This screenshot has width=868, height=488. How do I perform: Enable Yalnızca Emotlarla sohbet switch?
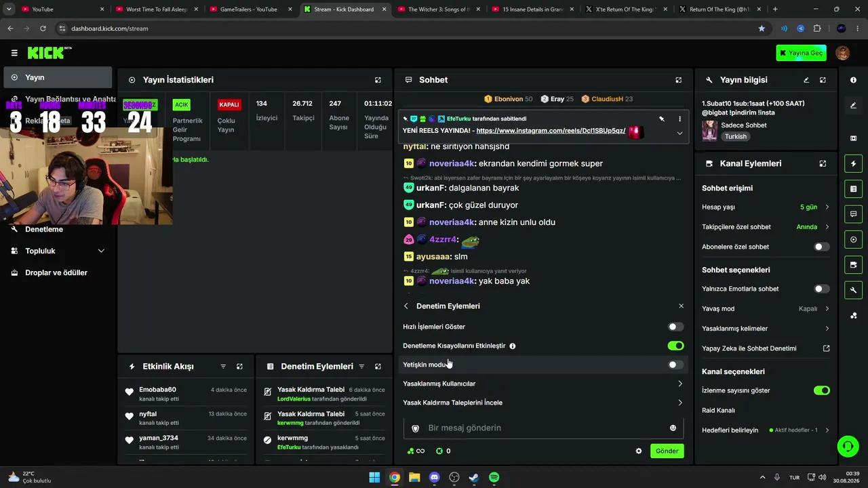(x=821, y=289)
